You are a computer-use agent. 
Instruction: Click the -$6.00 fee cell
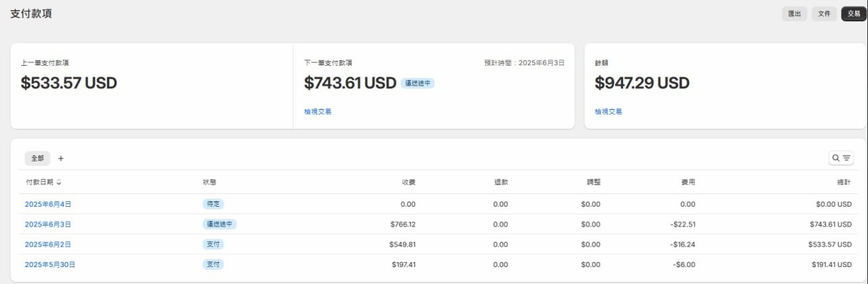pyautogui.click(x=684, y=264)
